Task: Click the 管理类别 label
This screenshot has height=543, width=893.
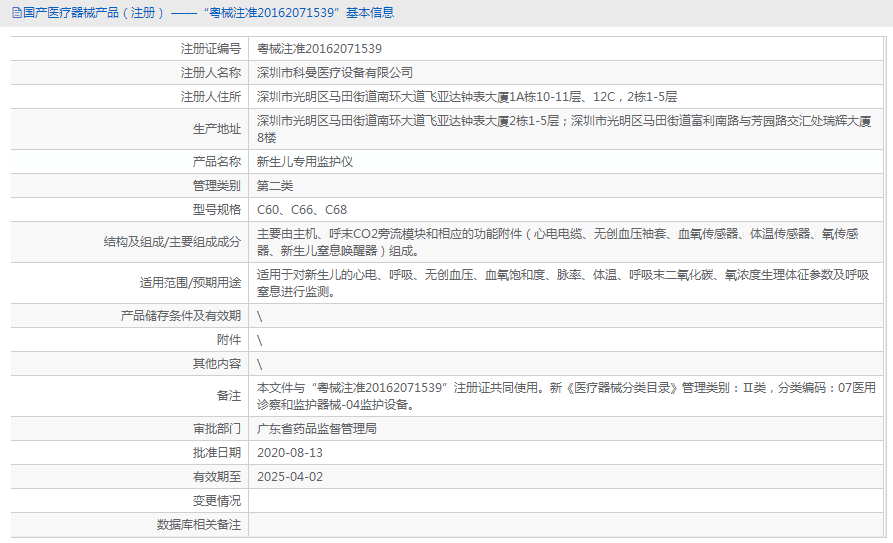Action: tap(217, 186)
